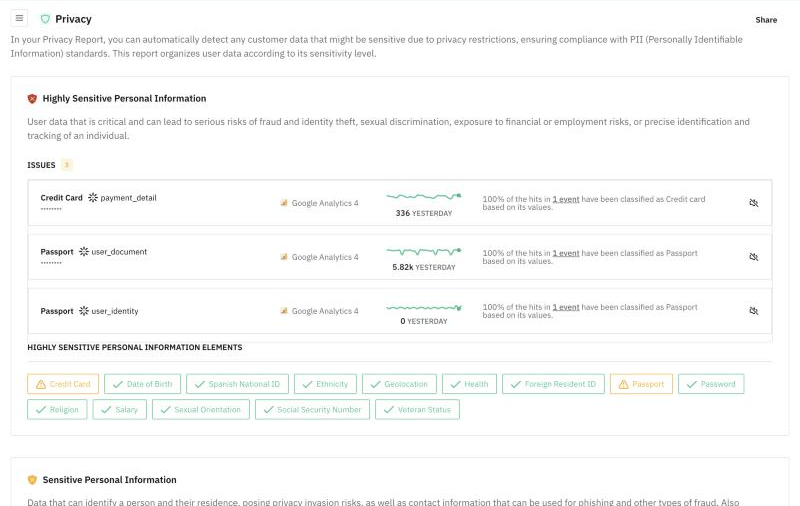This screenshot has width=800, height=506.
Task: Select the Foreign Resident ID element tag
Action: [553, 384]
